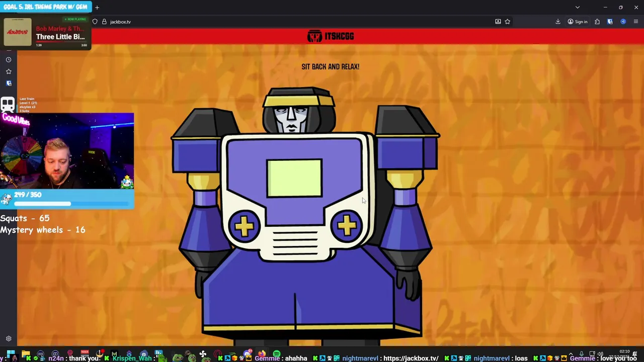The height and width of the screenshot is (362, 644).
Task: Click the tracking protection shield icon
Action: (95, 22)
